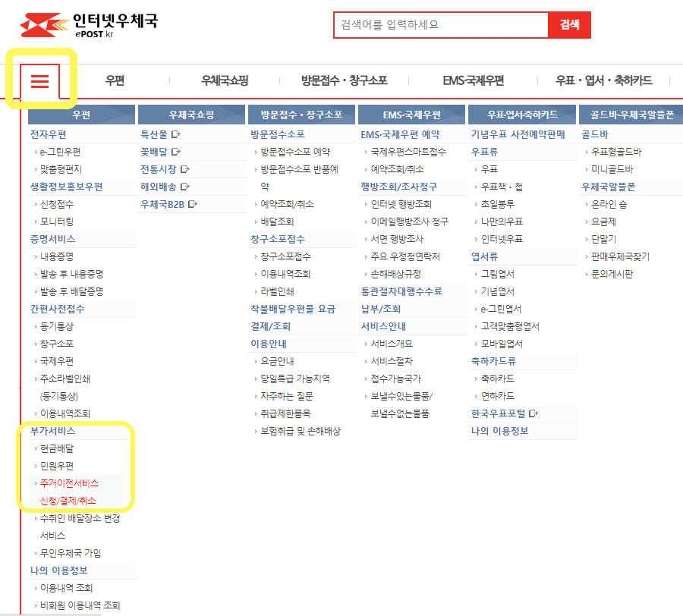Open the 우표·엽서·축하카드 top menu
The height and width of the screenshot is (616, 683).
coord(604,80)
